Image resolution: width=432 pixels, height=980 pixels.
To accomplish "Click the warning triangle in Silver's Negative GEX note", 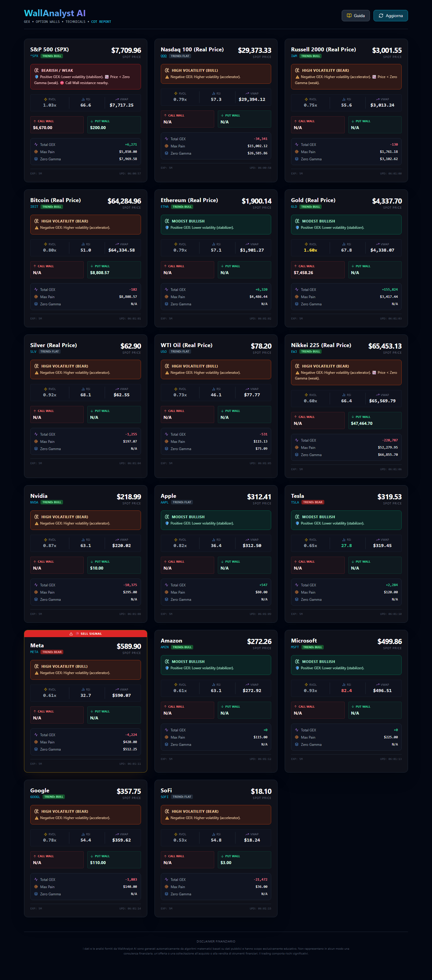I will [x=37, y=372].
